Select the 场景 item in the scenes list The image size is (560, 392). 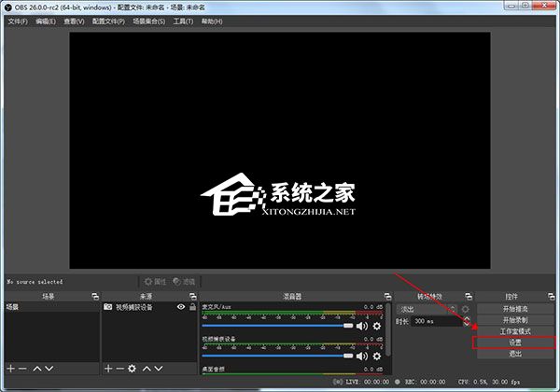click(x=51, y=307)
